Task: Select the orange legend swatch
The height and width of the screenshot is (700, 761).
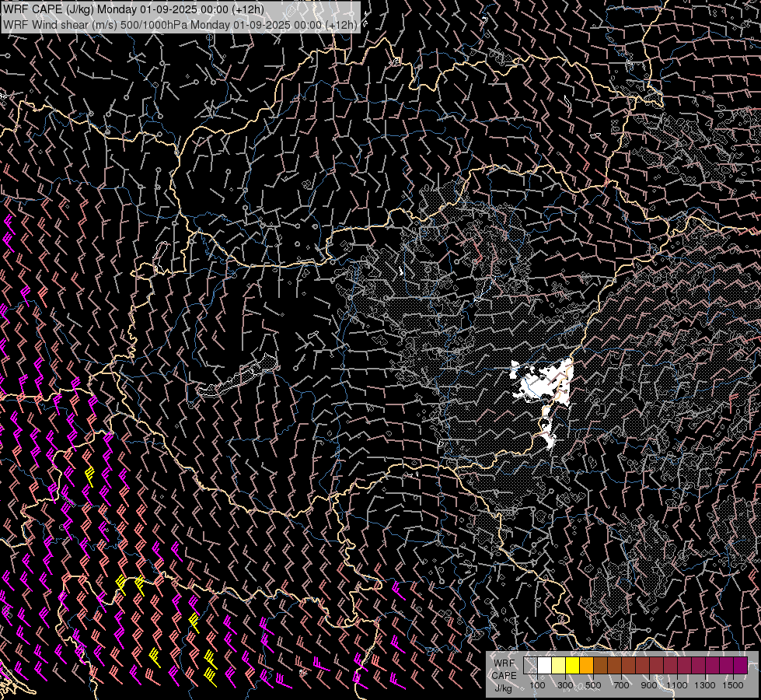Action: pyautogui.click(x=586, y=665)
